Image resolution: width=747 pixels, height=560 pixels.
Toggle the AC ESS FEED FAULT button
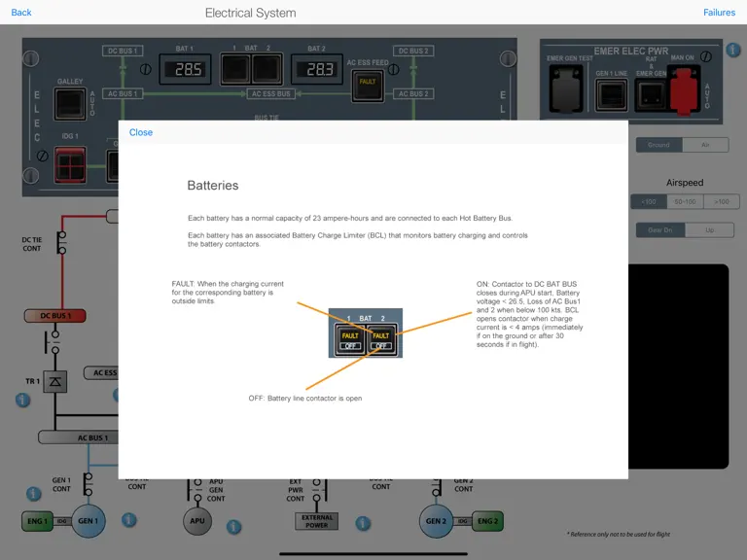pyautogui.click(x=368, y=87)
